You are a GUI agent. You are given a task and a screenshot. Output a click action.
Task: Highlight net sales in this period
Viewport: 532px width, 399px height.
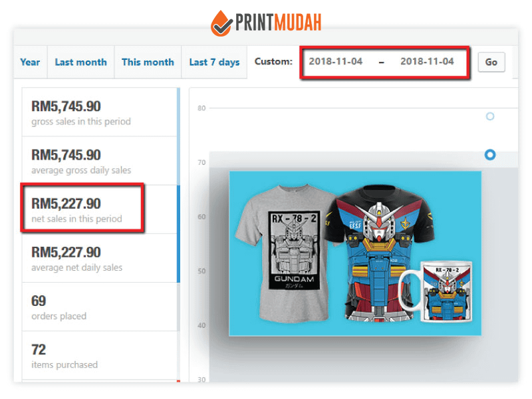coord(100,209)
